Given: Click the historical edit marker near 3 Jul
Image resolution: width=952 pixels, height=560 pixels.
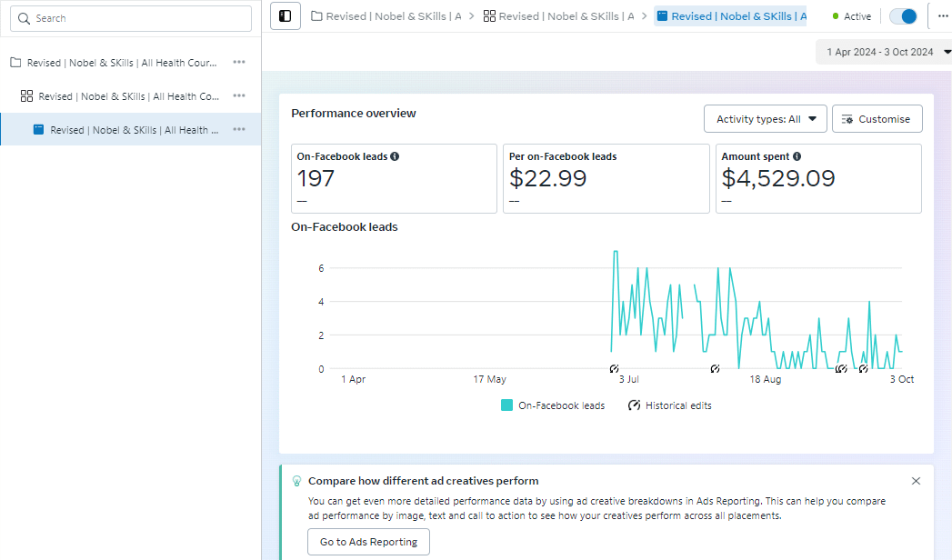Looking at the screenshot, I should pyautogui.click(x=614, y=369).
